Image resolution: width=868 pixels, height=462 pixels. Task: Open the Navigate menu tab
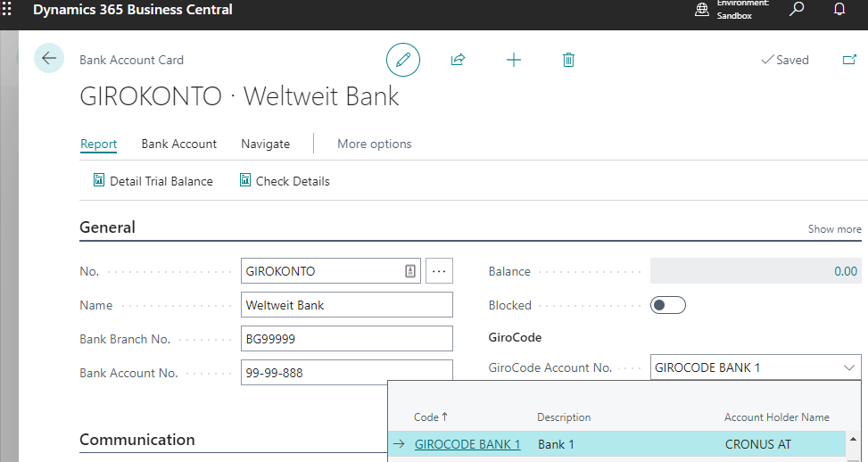click(x=265, y=144)
